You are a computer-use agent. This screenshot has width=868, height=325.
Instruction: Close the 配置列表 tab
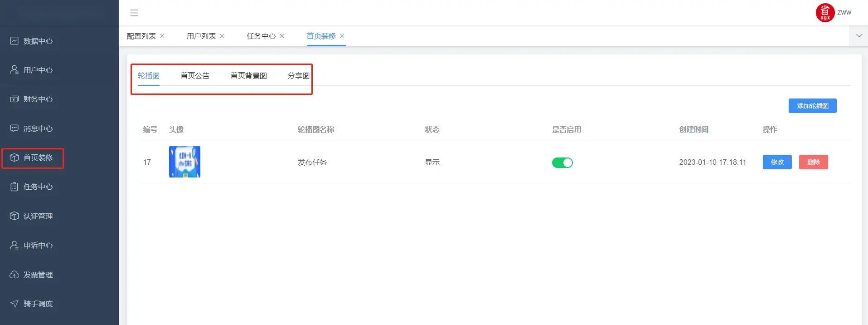[x=162, y=36]
